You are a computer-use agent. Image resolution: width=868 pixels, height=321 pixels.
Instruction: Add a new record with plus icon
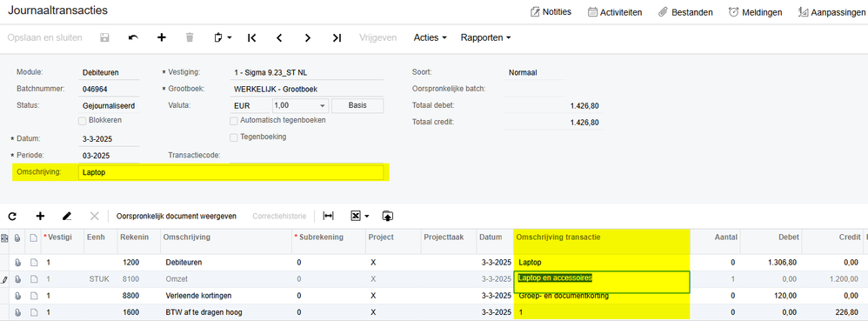click(x=162, y=37)
